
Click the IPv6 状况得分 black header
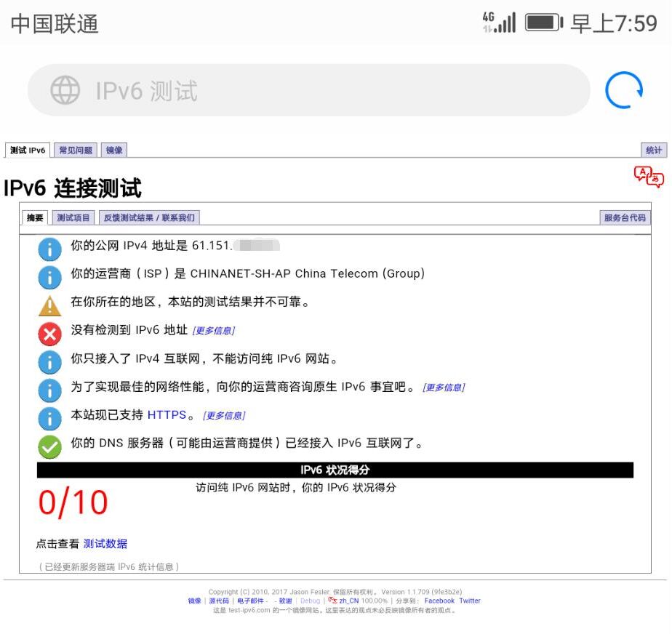click(335, 470)
